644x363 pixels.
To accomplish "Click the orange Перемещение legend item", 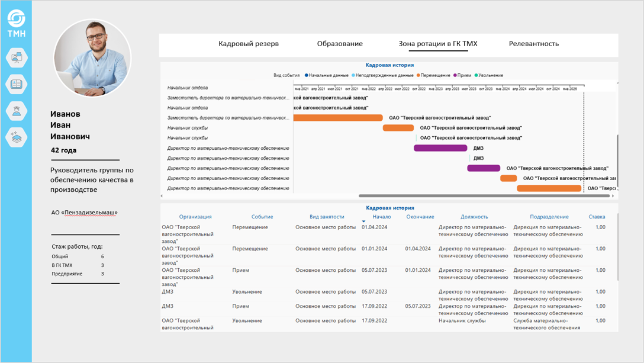I will tap(433, 75).
